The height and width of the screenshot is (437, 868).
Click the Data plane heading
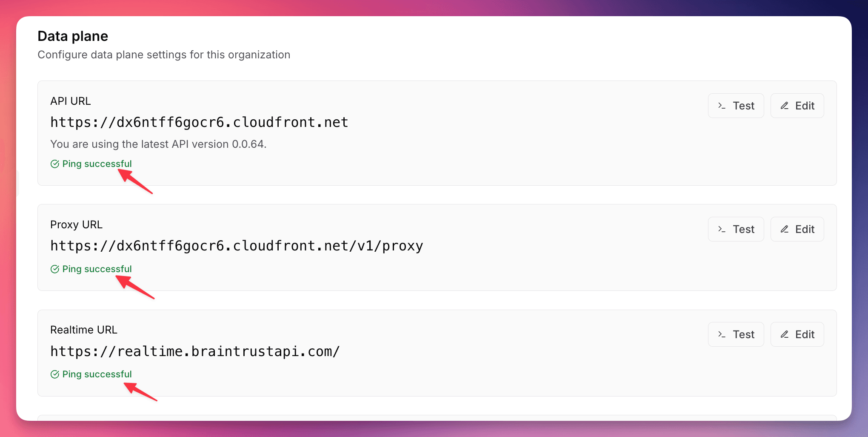(72, 36)
